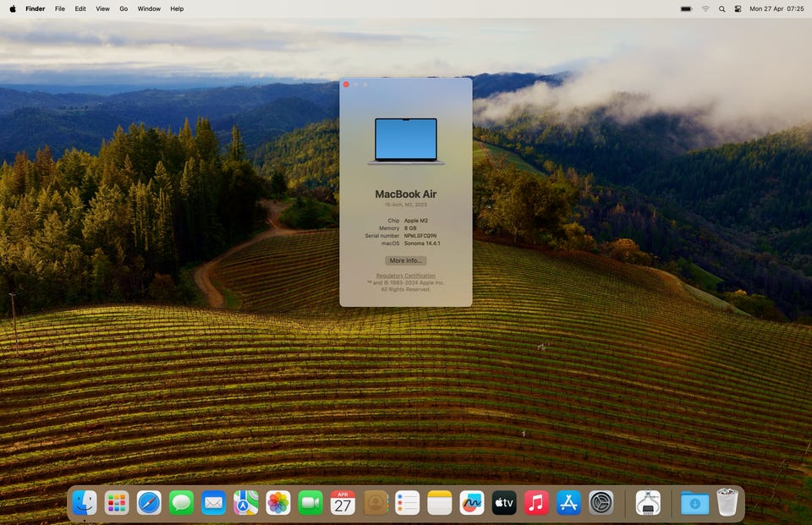
Task: Launch the Notes app in dock
Action: tap(440, 503)
